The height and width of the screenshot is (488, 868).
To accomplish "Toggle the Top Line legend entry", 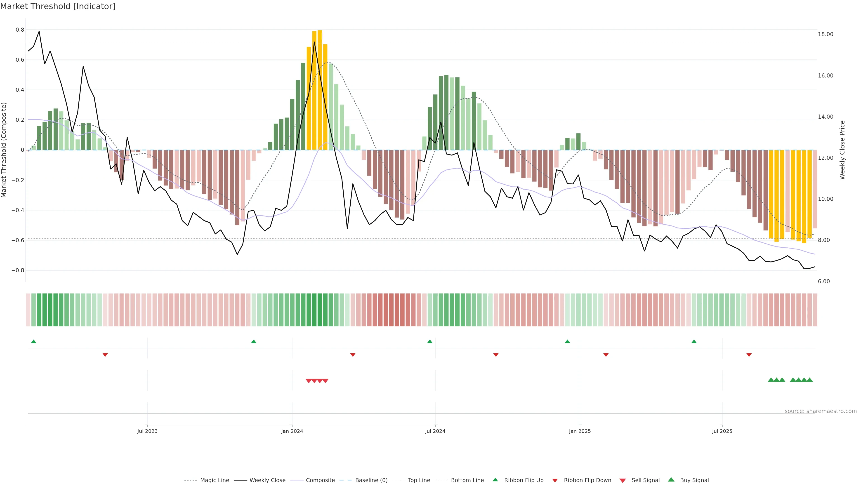I will coord(419,480).
